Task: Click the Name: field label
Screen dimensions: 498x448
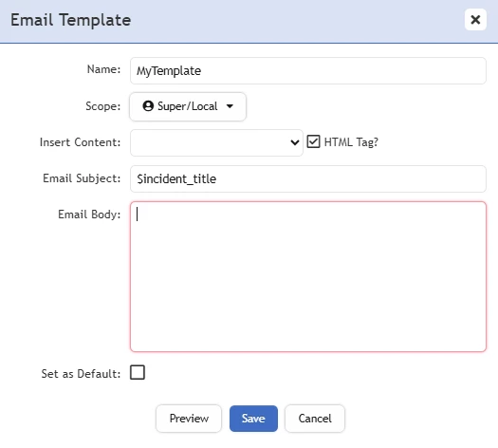Action: click(x=103, y=69)
